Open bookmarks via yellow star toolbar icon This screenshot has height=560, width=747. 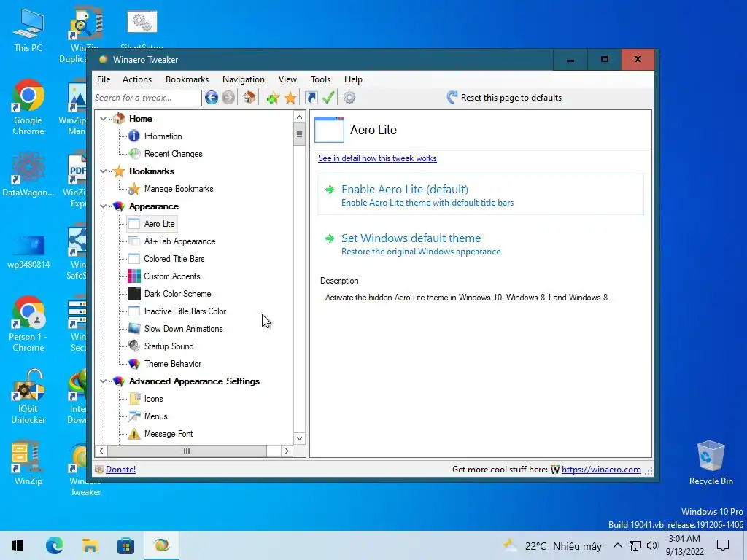[290, 98]
